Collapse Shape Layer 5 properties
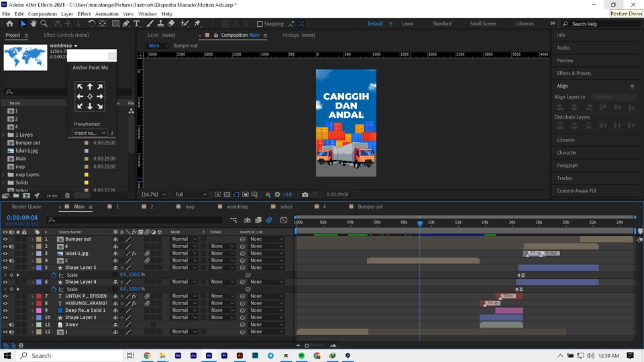 [x=32, y=267]
